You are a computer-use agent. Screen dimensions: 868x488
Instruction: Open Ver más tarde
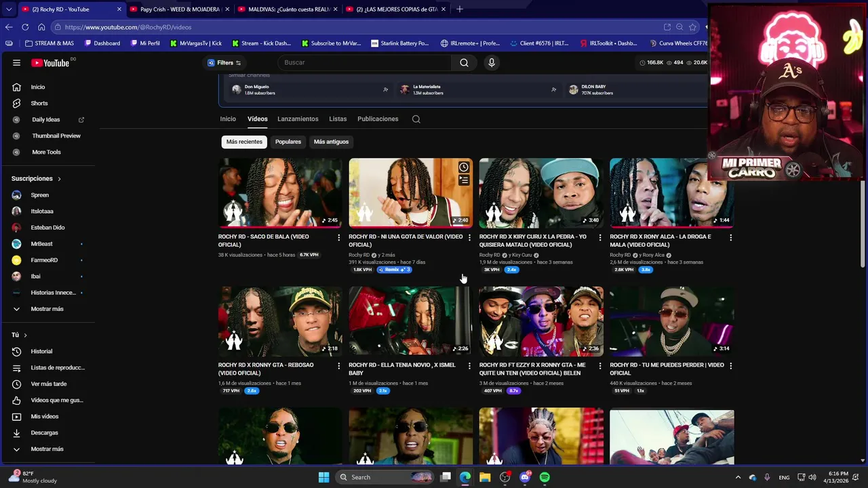point(47,384)
